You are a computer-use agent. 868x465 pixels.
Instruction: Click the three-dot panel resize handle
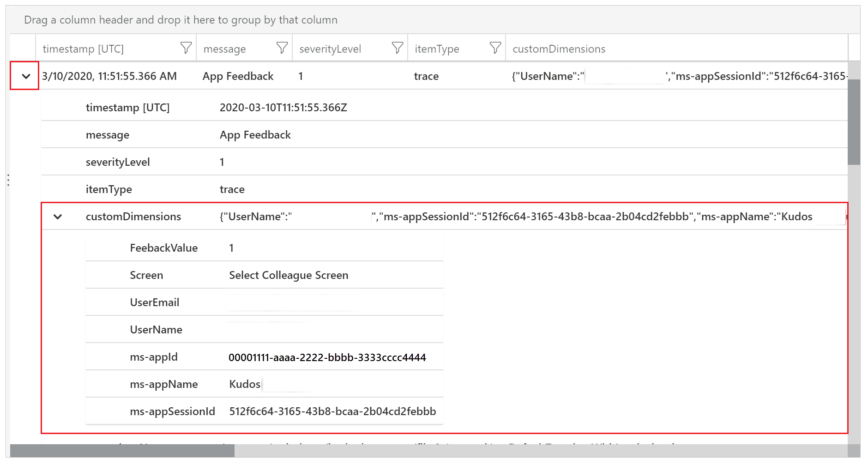tap(8, 180)
